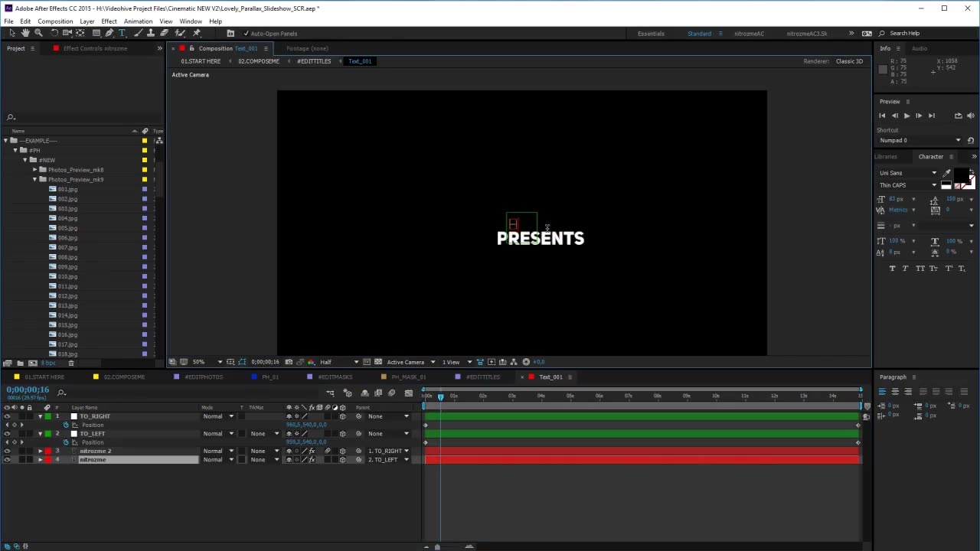Viewport: 980px width, 551px height.
Task: Click the Play button in Preview panel
Action: tap(906, 116)
